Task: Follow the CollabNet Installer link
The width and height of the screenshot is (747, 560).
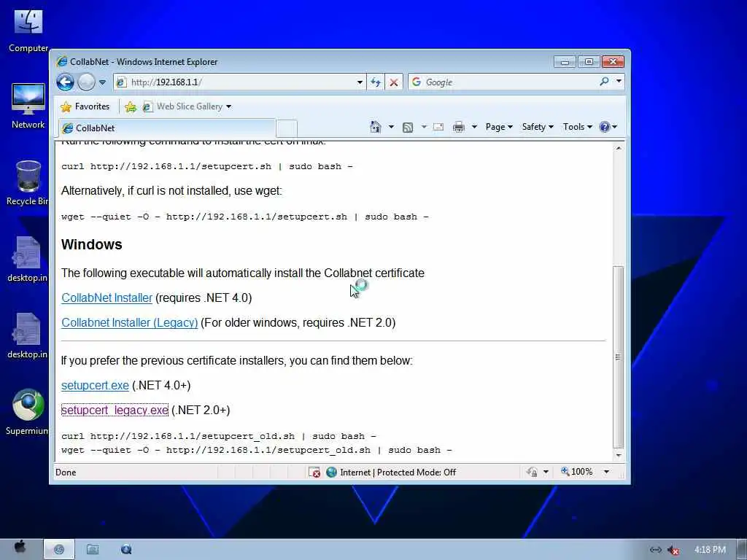Action: pyautogui.click(x=107, y=297)
